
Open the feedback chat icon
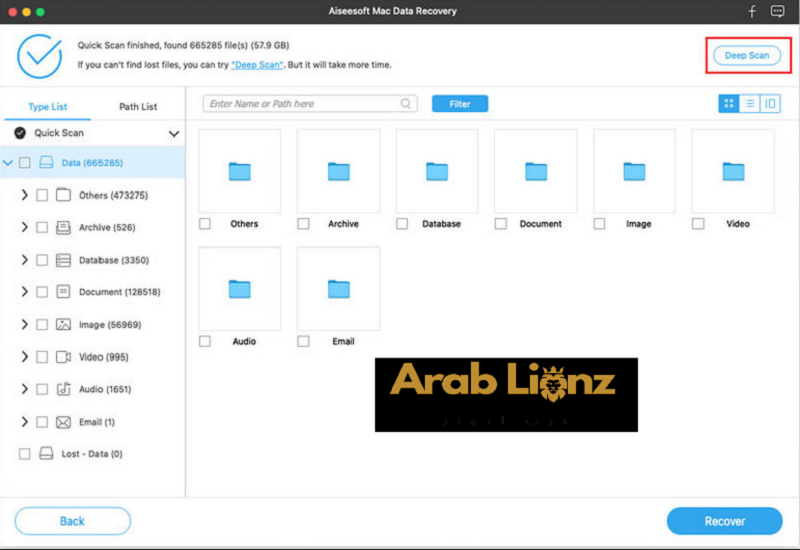(777, 11)
